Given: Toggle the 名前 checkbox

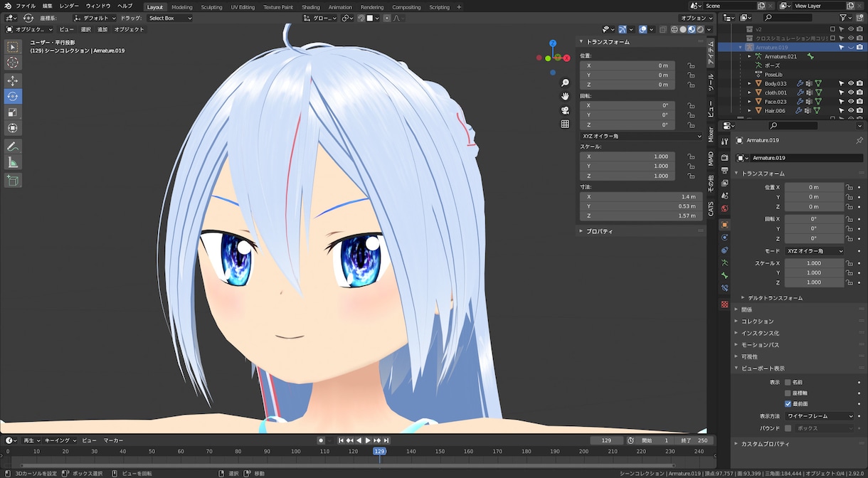Looking at the screenshot, I should pos(788,382).
